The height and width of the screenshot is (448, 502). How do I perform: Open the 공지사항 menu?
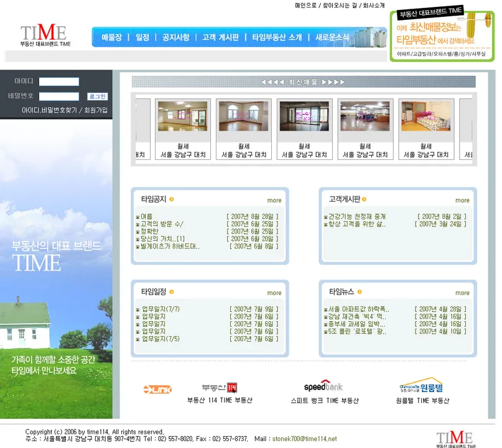(176, 37)
